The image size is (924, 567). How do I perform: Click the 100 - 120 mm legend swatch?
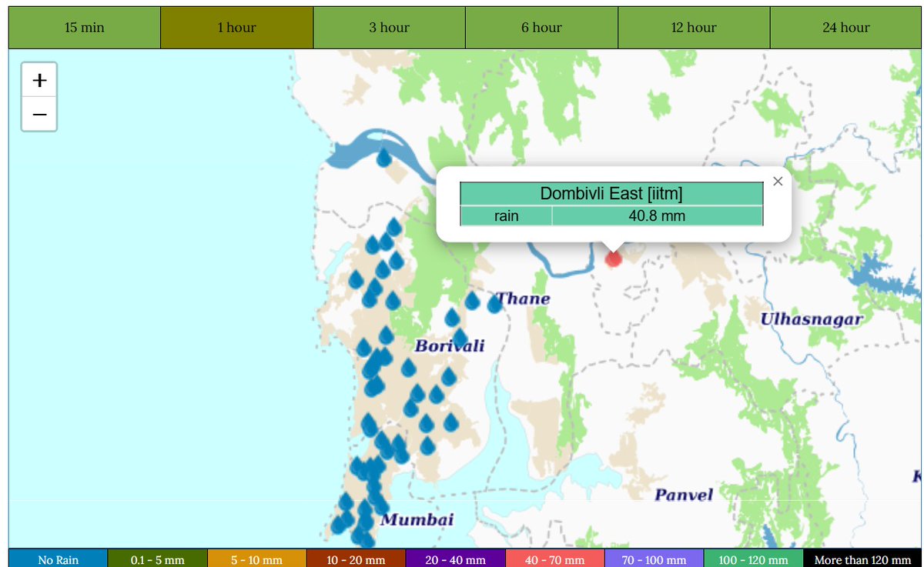753,559
